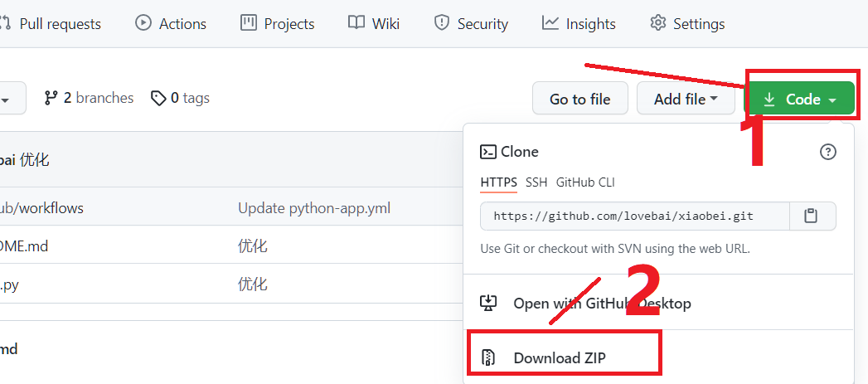
Task: Click 'Use Git or checkout with SVN' text
Action: click(615, 248)
